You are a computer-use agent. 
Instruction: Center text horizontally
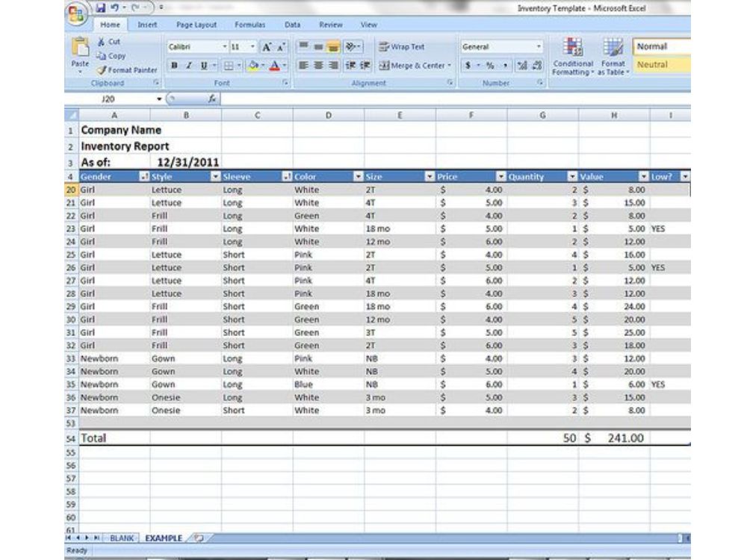pos(318,66)
